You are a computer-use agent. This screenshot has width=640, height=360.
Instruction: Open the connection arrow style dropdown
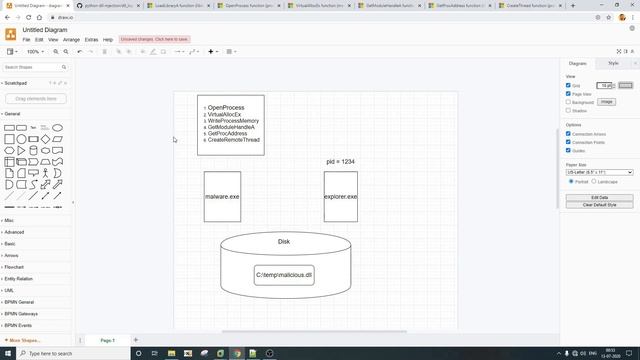click(179, 52)
